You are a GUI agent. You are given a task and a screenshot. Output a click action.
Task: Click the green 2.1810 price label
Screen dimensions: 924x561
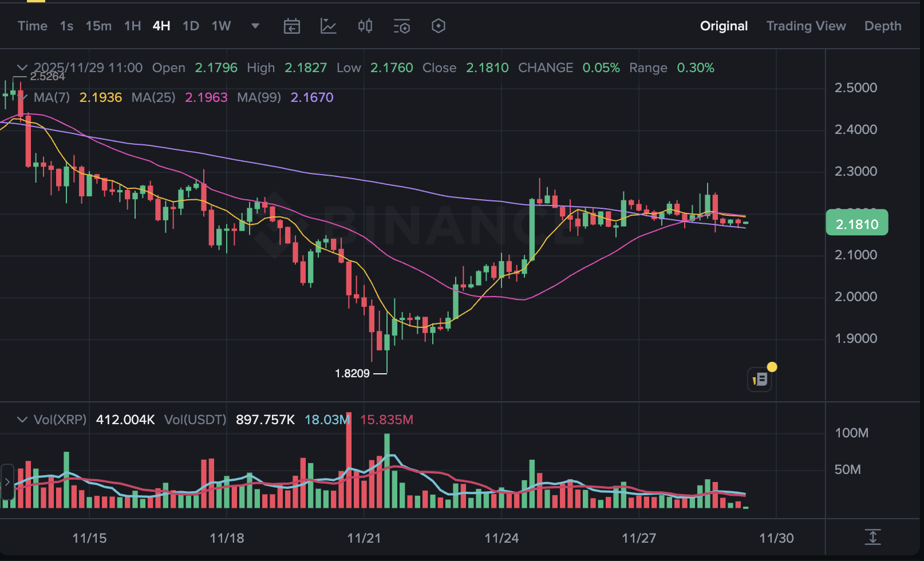point(856,224)
